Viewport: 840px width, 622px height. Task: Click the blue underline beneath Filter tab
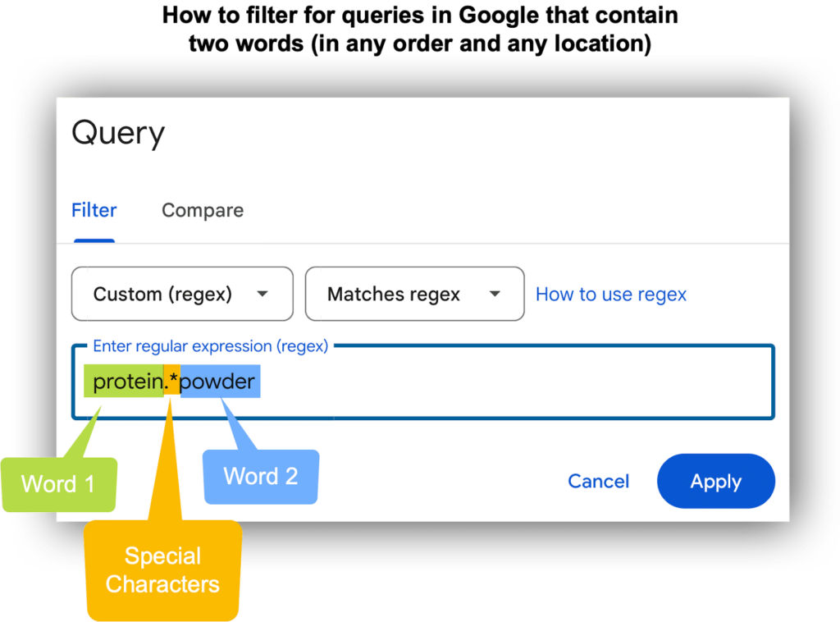94,240
